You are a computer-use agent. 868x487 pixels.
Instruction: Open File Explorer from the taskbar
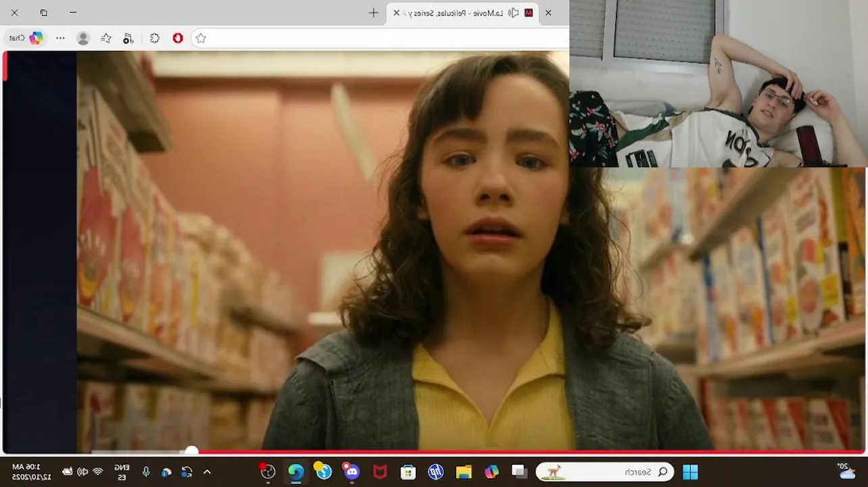tap(464, 471)
